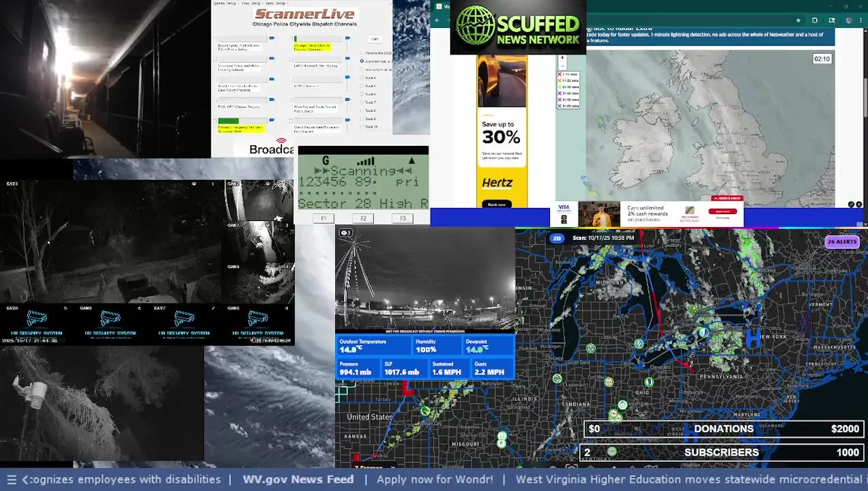Viewport: 868px width, 491px height.
Task: Click the 02:10 radar timestamp box
Action: click(822, 59)
